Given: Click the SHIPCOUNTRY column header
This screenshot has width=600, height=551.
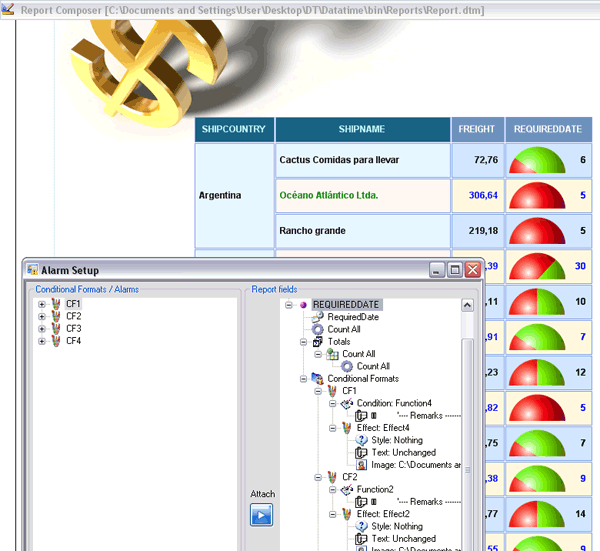Looking at the screenshot, I should (234, 129).
